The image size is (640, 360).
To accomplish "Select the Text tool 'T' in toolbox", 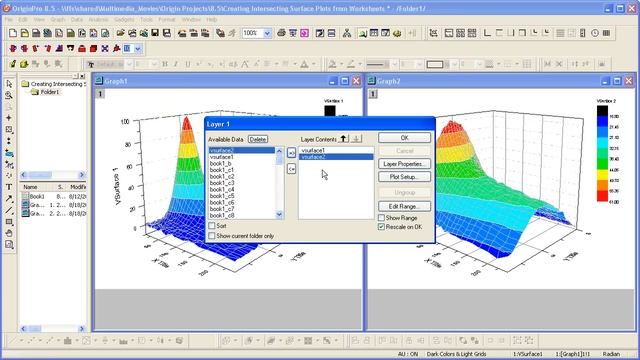I will [9, 187].
